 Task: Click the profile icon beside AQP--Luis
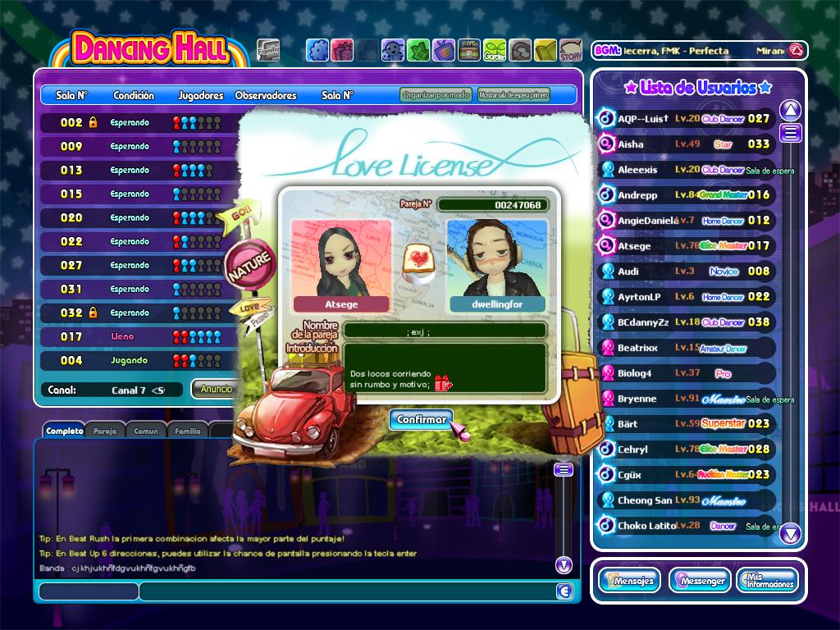(x=606, y=118)
